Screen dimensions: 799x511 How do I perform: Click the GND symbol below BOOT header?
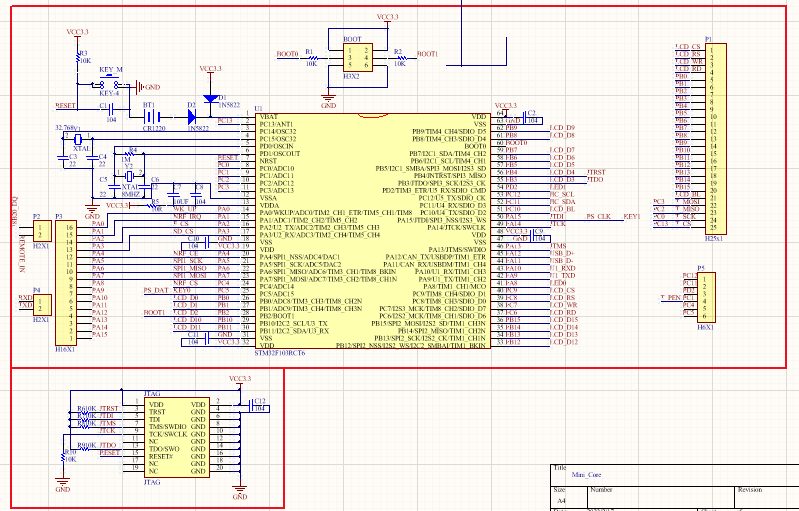[x=329, y=99]
